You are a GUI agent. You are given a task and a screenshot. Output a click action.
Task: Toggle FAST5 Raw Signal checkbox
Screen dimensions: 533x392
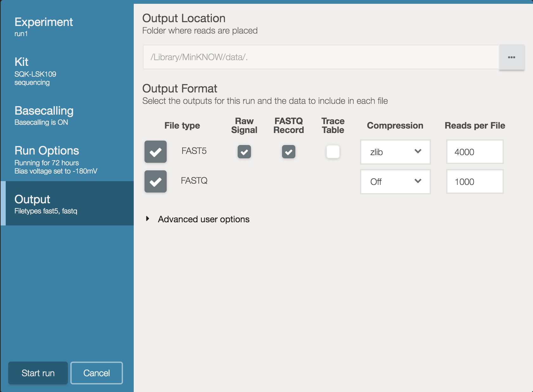244,152
